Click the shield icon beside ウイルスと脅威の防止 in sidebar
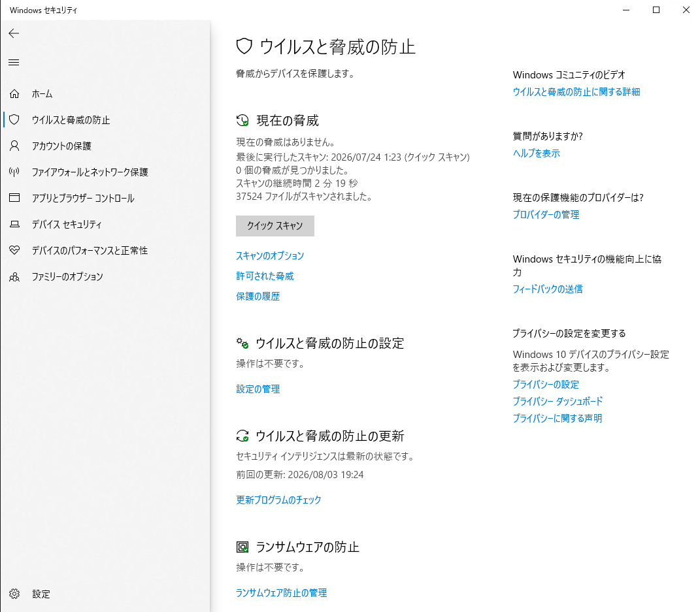This screenshot has width=700, height=612. pos(14,120)
